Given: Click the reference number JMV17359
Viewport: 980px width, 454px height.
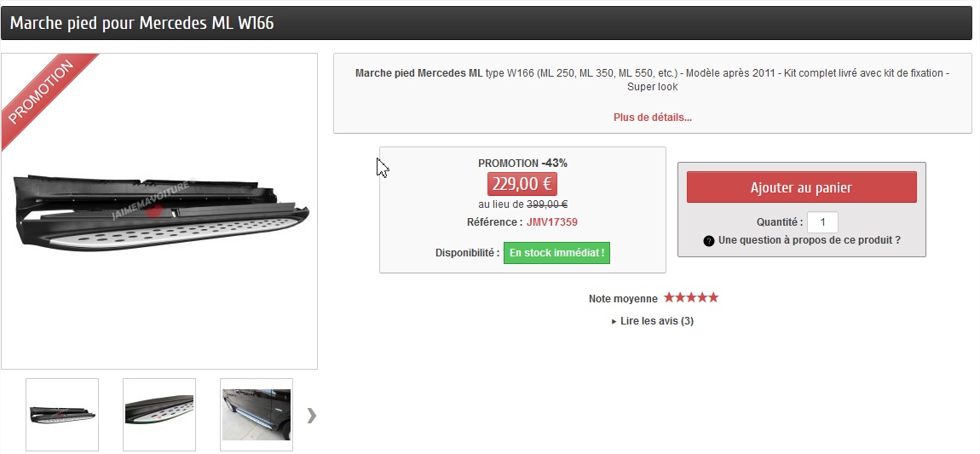Looking at the screenshot, I should pos(551,222).
